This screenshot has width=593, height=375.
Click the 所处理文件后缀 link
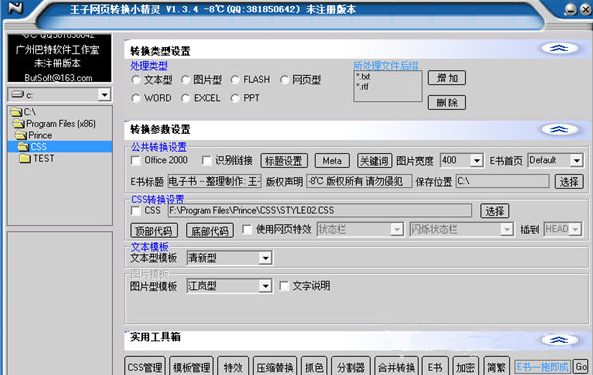click(x=386, y=66)
